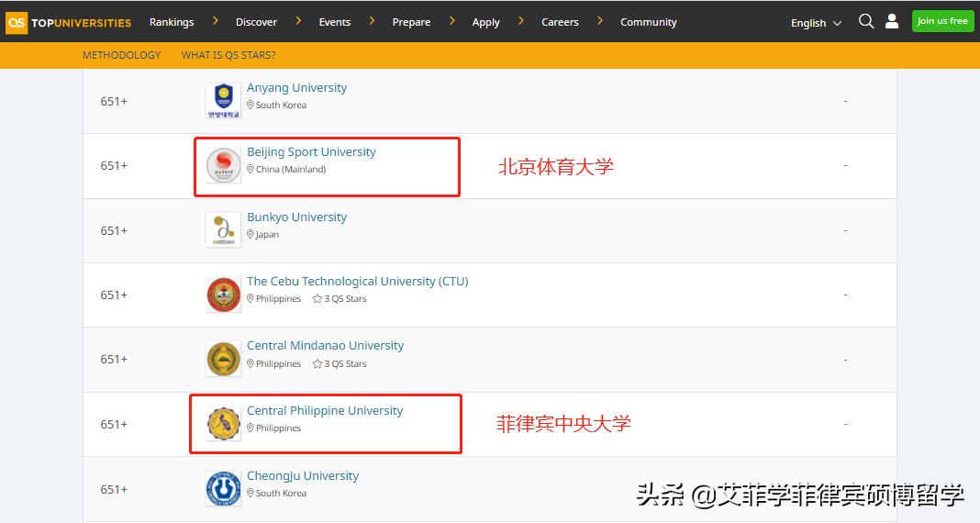980x523 pixels.
Task: Open The Cebu Technological University (CTU) link
Action: tap(358, 281)
